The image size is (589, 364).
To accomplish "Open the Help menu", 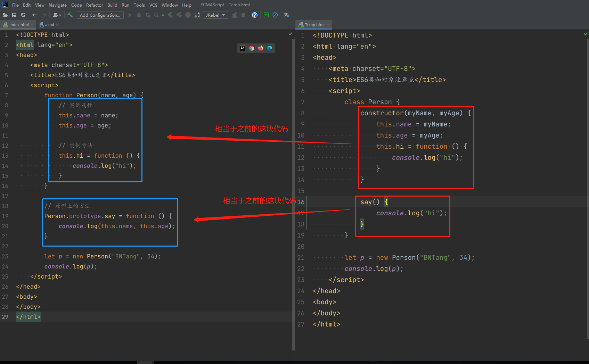I will [x=187, y=5].
